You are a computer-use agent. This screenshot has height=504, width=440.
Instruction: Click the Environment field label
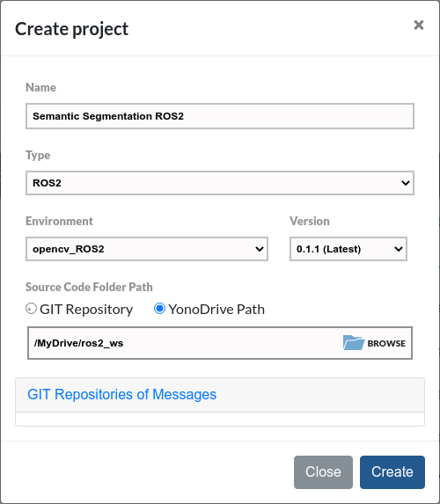[x=59, y=221]
